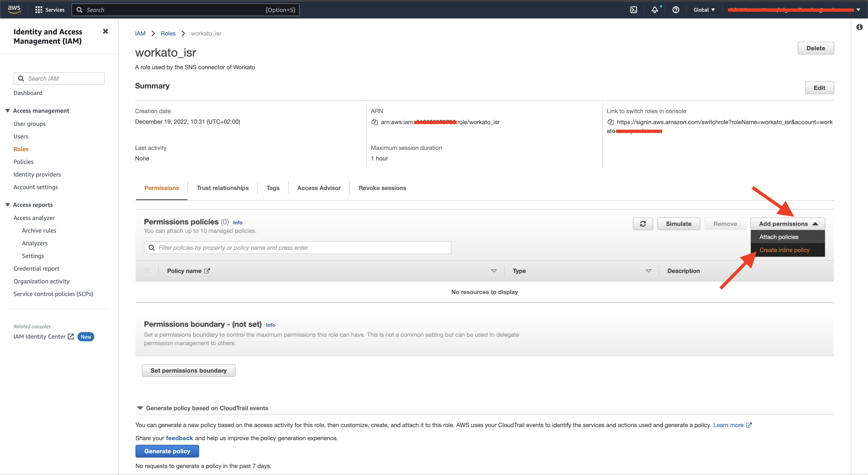Refresh the permissions policies list
The height and width of the screenshot is (475, 868).
(643, 224)
